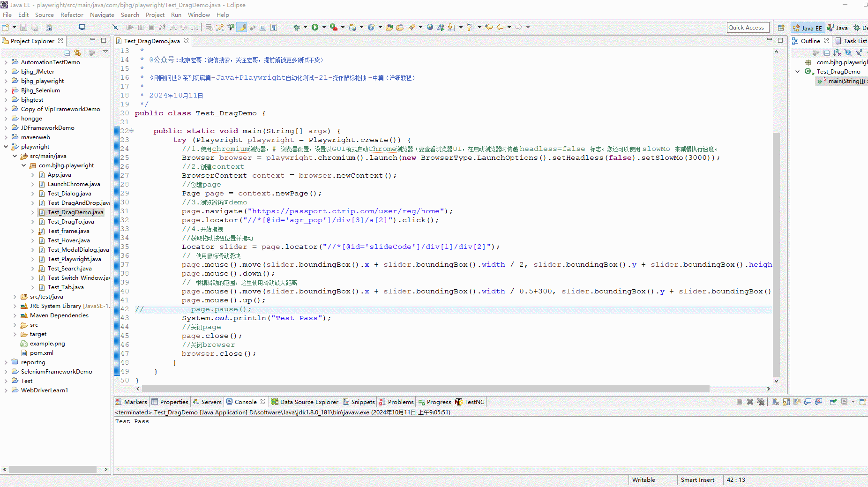Toggle Show Console on Standard Error change
Screen dimensions: 868x487
818,402
